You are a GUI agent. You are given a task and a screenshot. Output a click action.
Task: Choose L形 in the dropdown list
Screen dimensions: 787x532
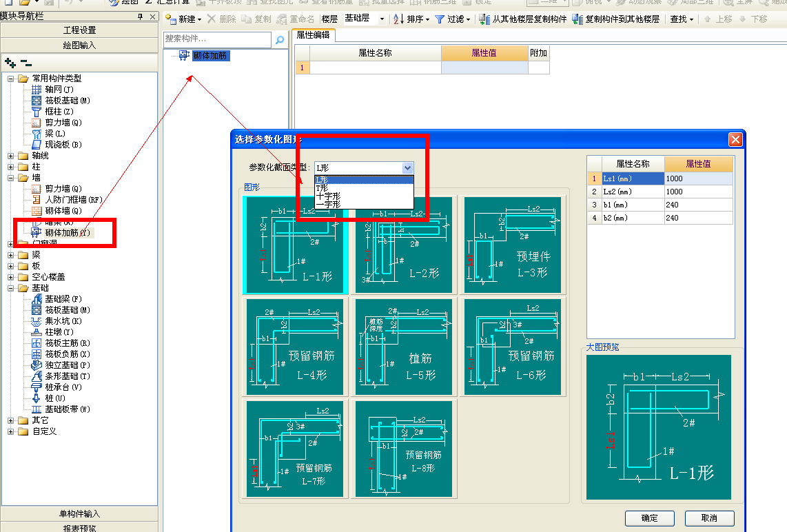pyautogui.click(x=365, y=180)
